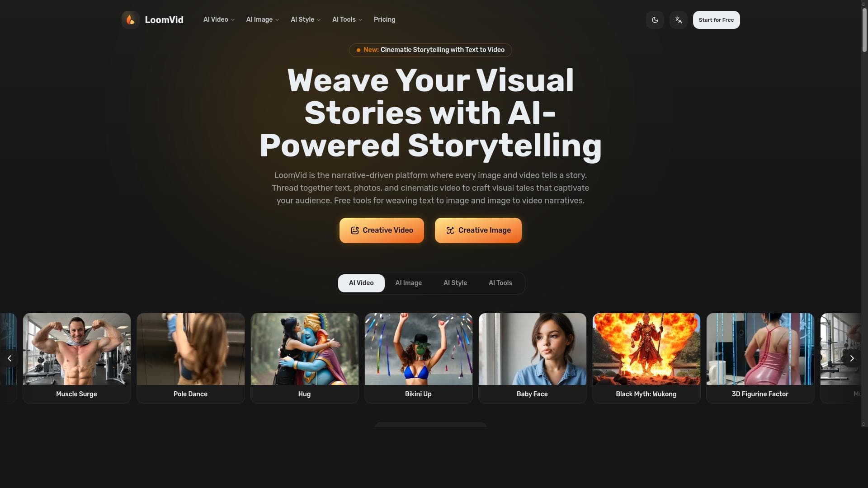The height and width of the screenshot is (488, 868).
Task: Show previous carousel items with left arrow
Action: [9, 358]
